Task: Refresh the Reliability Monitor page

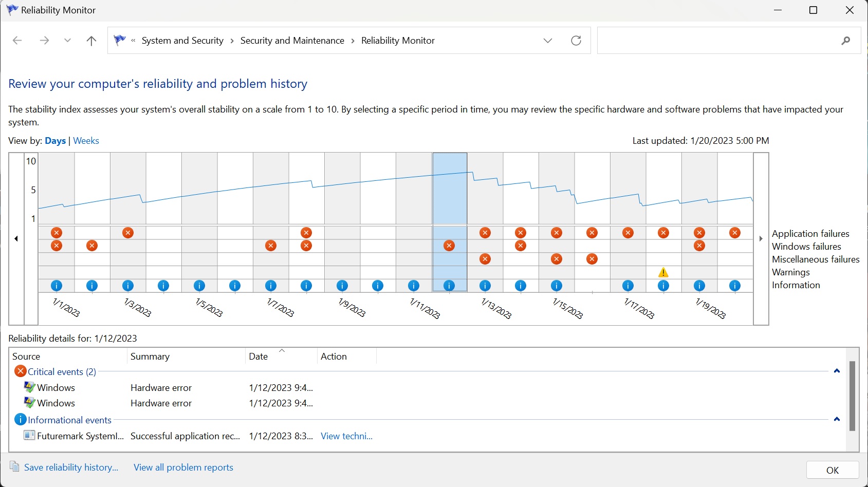Action: pyautogui.click(x=576, y=41)
